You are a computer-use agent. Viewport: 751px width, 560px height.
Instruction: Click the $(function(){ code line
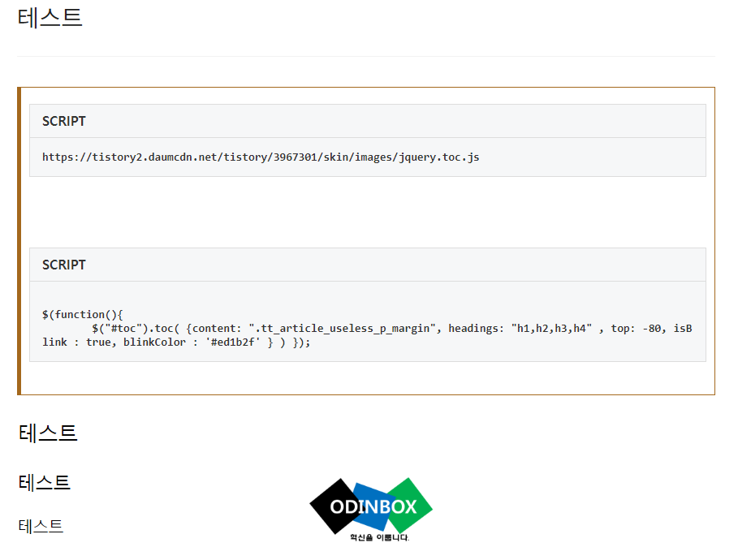(82, 314)
